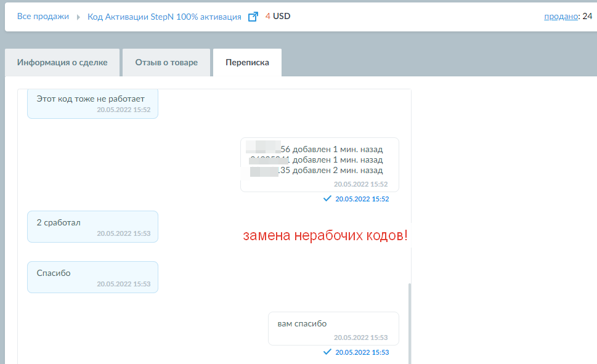Select the "Переписка" tab
Image resolution: width=597 pixels, height=364 pixels.
click(x=246, y=62)
